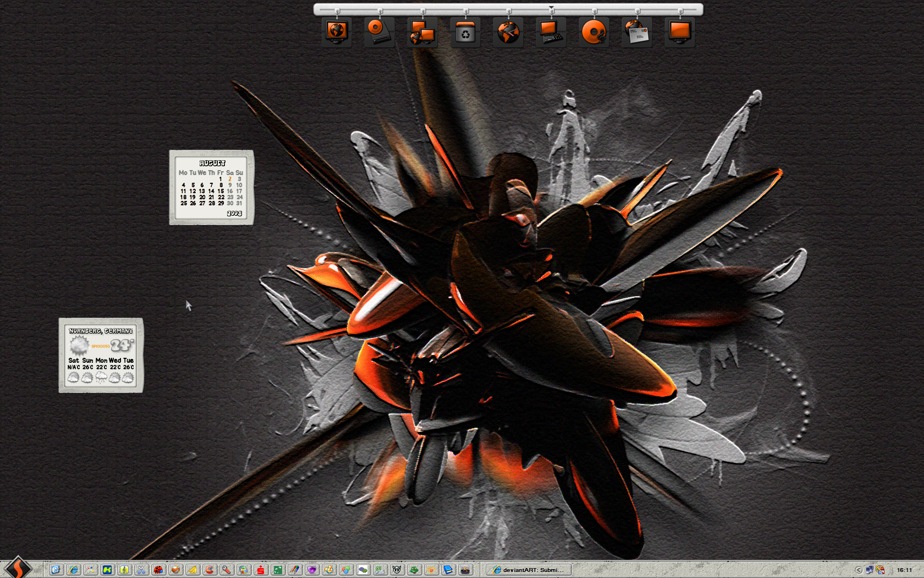Click the orange S-logo Start button
Image resolution: width=924 pixels, height=578 pixels.
(x=18, y=568)
